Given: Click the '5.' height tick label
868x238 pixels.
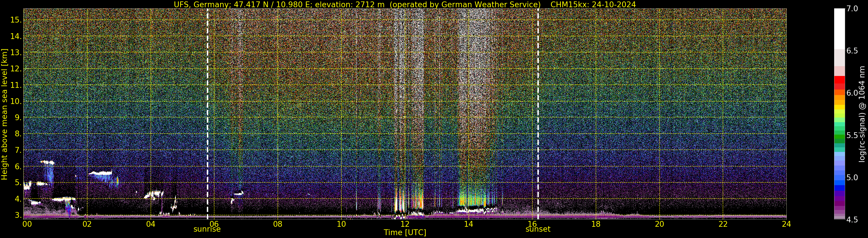Looking at the screenshot, I should click(18, 183).
